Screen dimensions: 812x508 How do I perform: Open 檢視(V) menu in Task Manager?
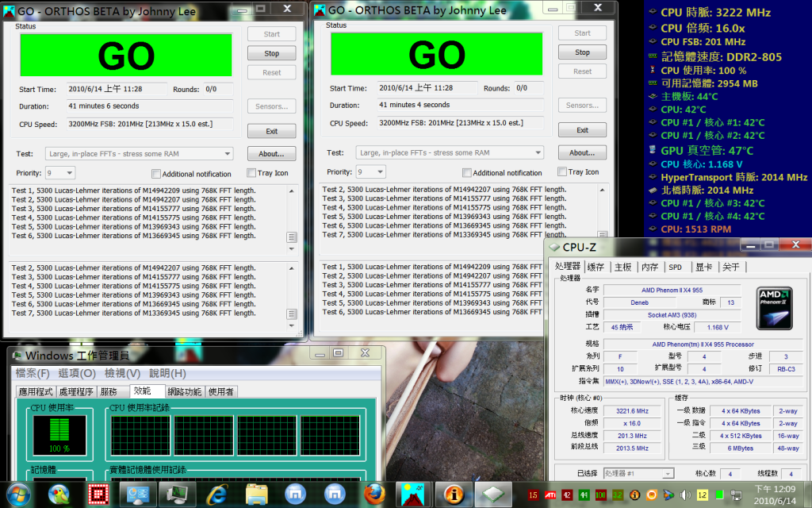pyautogui.click(x=122, y=373)
